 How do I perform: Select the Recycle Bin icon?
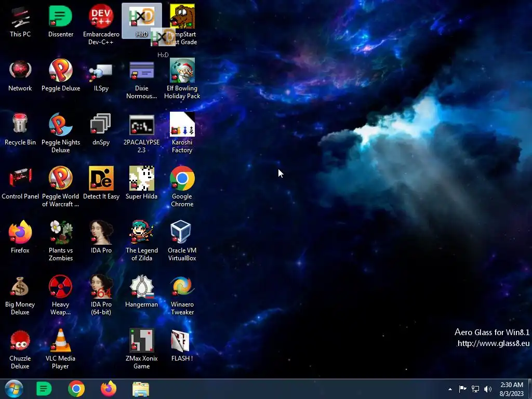coord(20,129)
